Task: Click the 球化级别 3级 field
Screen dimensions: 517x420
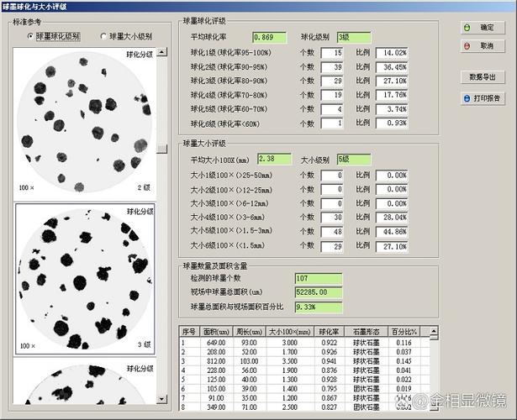Action: pyautogui.click(x=354, y=37)
